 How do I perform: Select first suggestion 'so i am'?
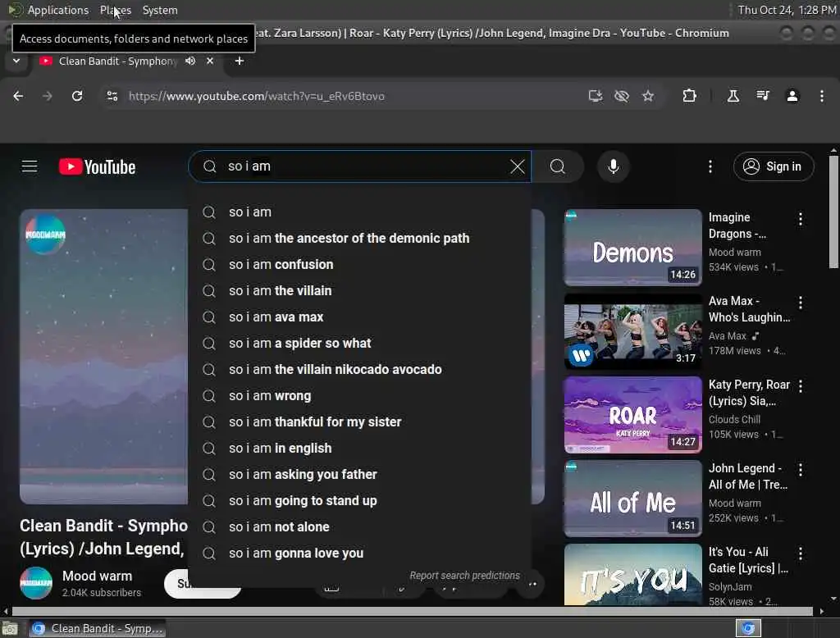pos(359,212)
